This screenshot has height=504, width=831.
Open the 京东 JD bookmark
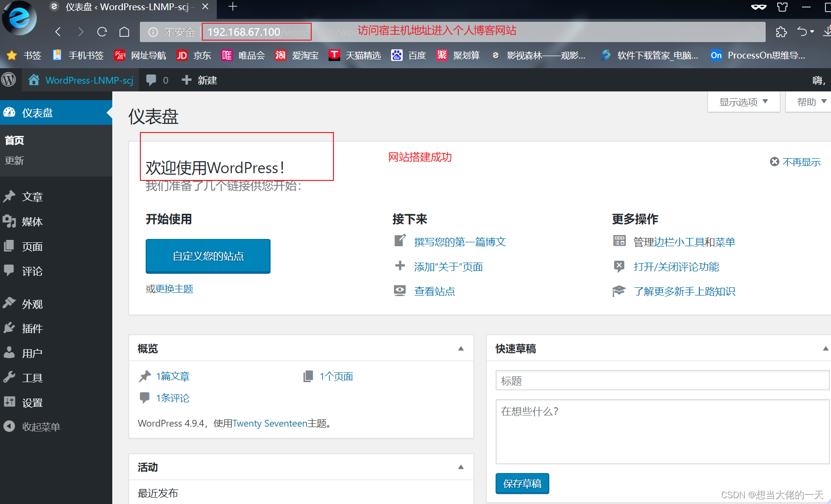coord(194,56)
